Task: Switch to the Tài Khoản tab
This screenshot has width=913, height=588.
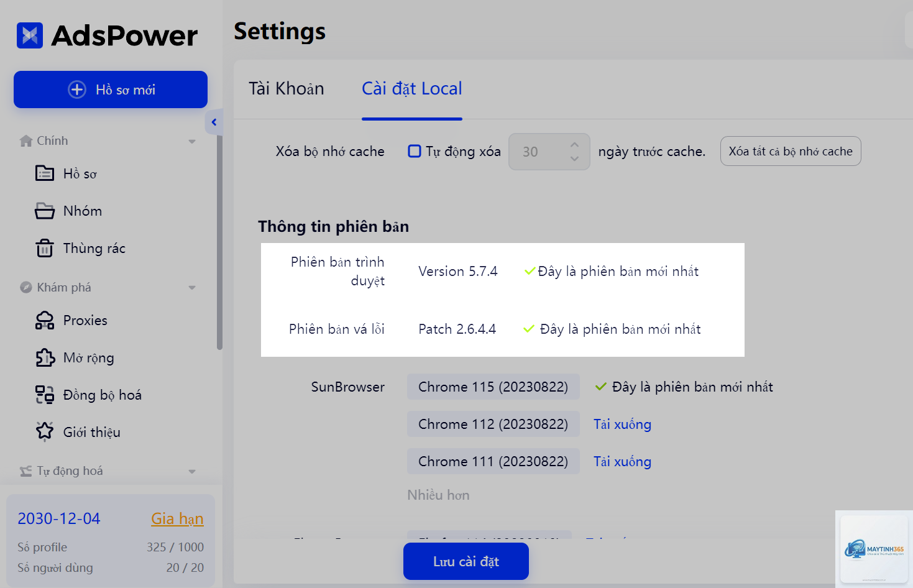Action: 287,89
